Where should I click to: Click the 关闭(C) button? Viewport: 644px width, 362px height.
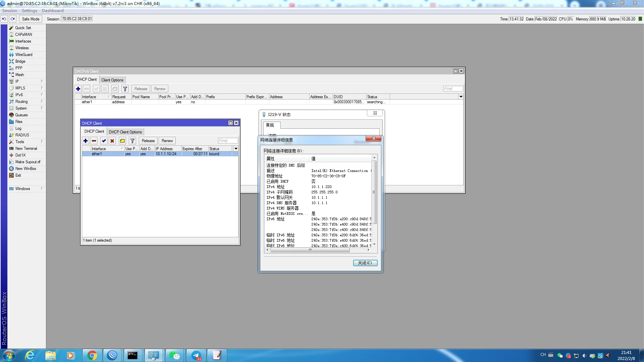365,263
